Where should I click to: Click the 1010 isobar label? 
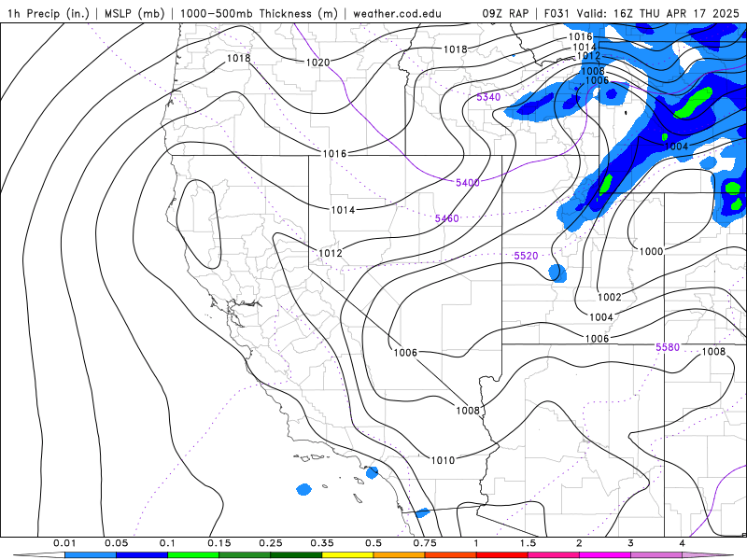click(443, 460)
